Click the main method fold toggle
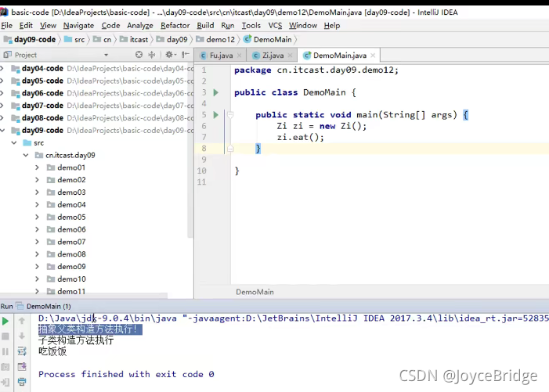Viewport: 549px width, 392px height. point(230,115)
